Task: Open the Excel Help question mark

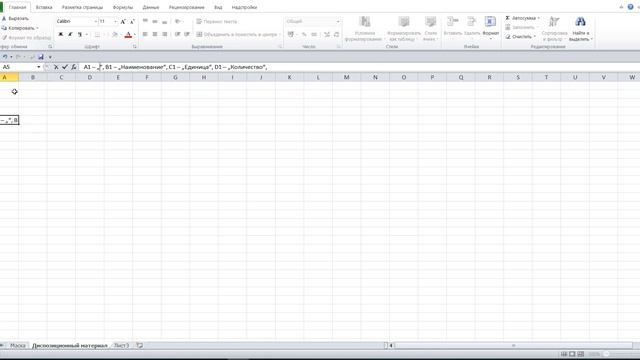Action: (631, 7)
